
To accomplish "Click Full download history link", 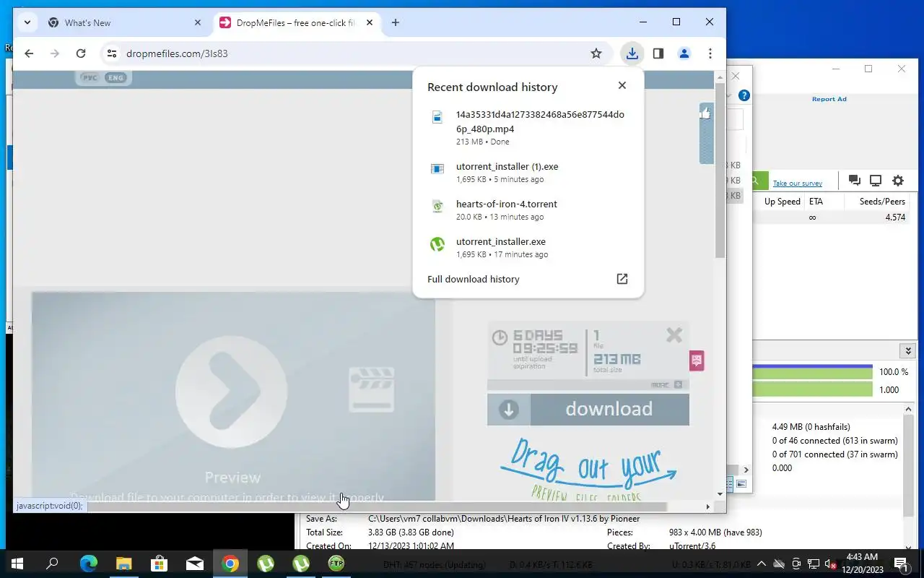I will click(x=474, y=279).
